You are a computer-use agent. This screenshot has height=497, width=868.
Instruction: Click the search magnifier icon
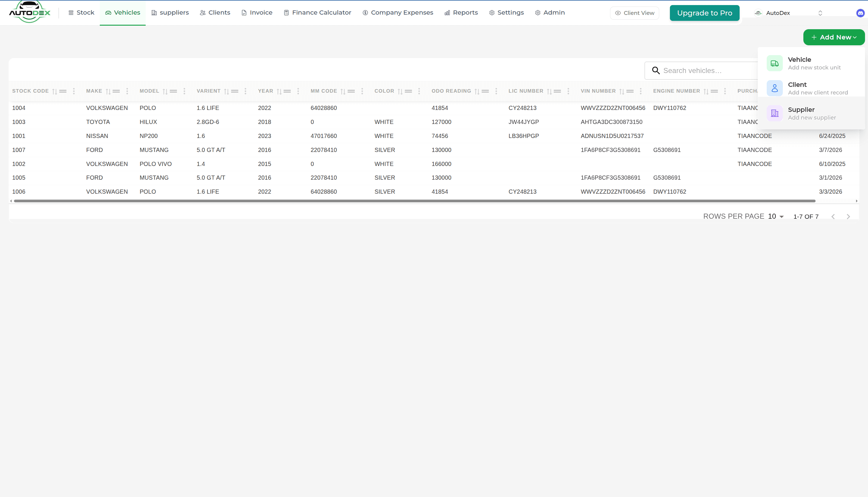655,71
